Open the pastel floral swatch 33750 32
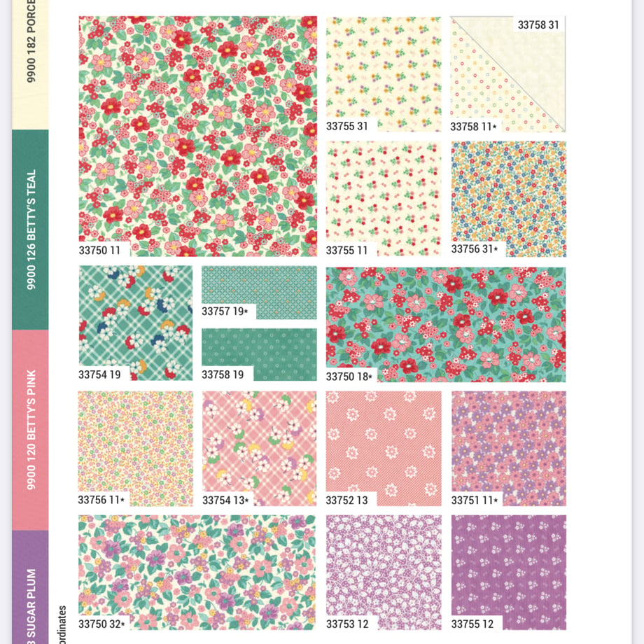 point(197,573)
